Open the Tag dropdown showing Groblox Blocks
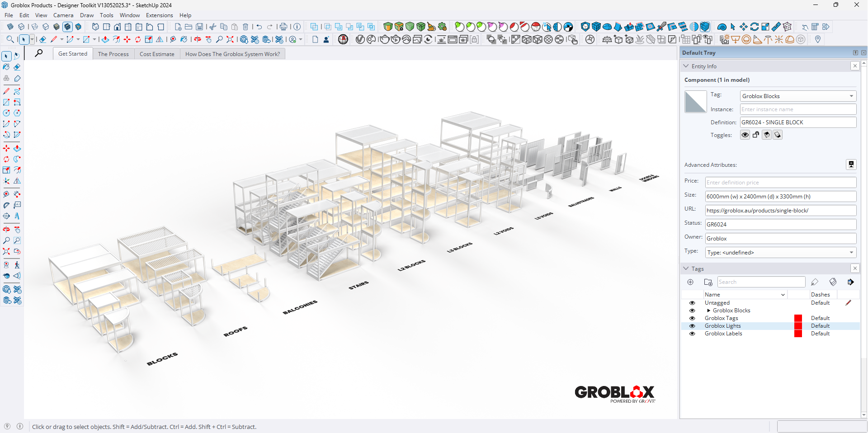 click(798, 96)
